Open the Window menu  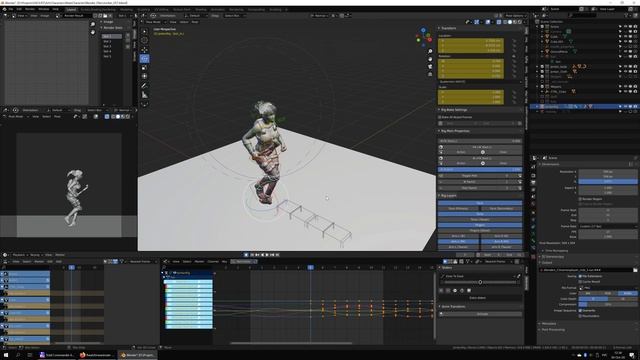pyautogui.click(x=43, y=9)
